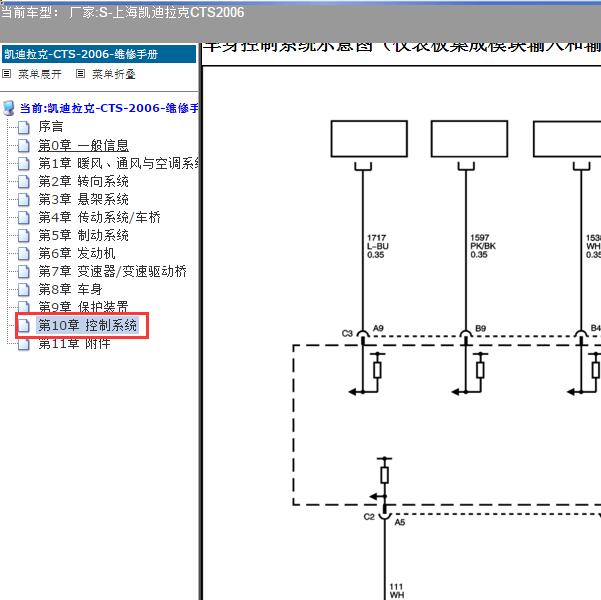Click the 当前车型 vehicle model header text
Image resolution: width=601 pixels, height=600 pixels.
click(x=123, y=12)
